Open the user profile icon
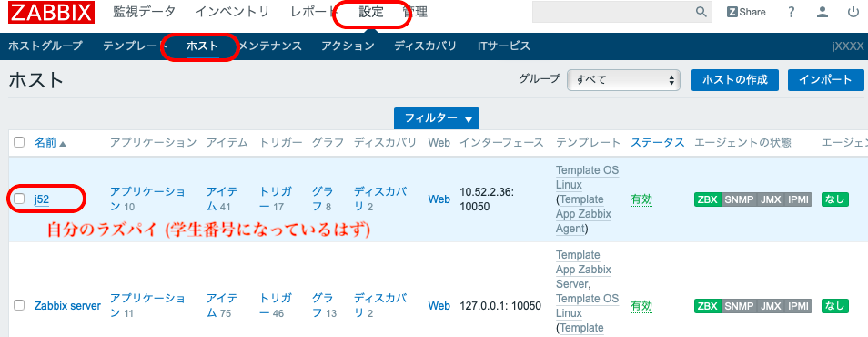 pos(823,12)
